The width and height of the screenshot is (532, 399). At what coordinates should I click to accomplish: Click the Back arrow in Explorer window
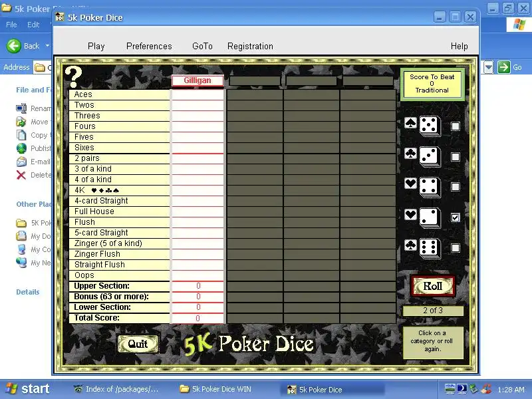(x=14, y=46)
